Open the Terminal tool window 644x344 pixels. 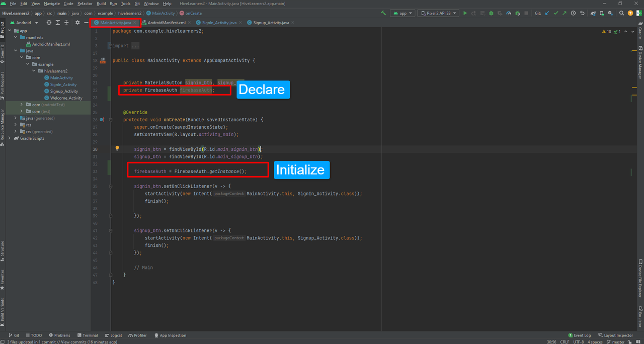87,335
